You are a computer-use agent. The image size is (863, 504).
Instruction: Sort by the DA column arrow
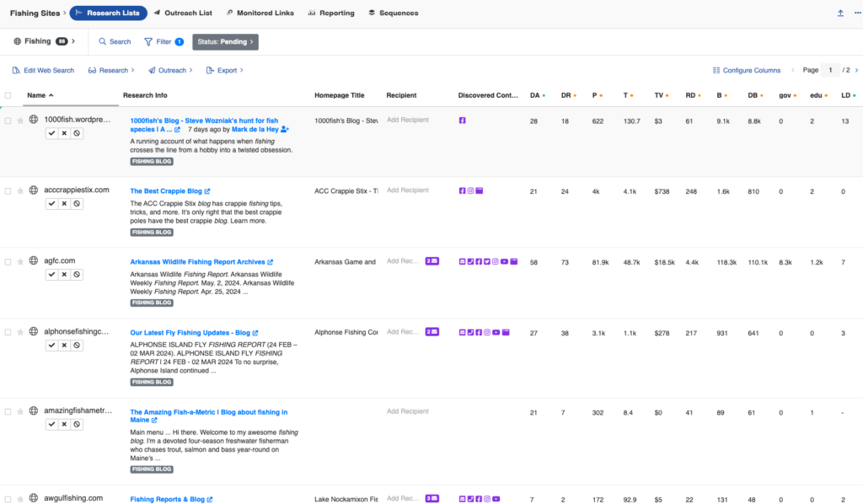coord(544,95)
